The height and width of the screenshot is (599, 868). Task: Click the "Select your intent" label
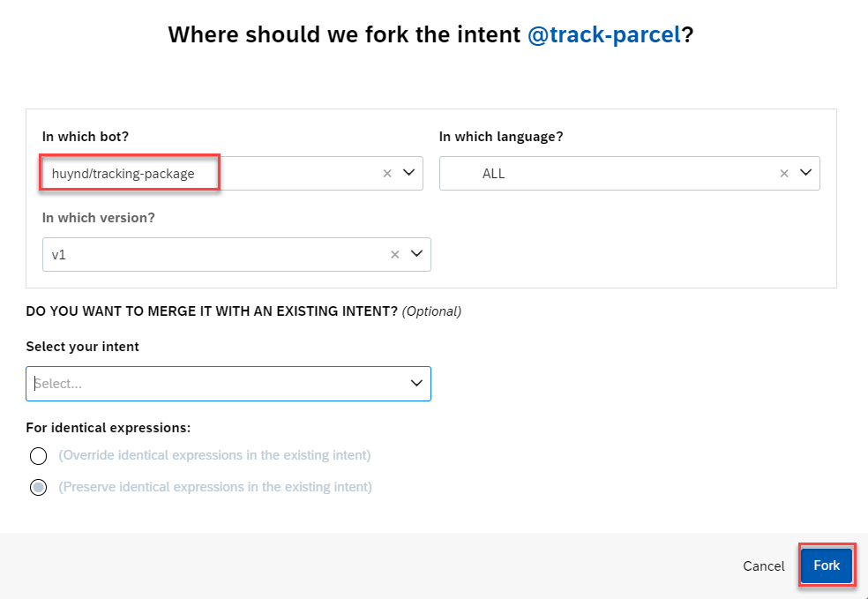pyautogui.click(x=83, y=347)
